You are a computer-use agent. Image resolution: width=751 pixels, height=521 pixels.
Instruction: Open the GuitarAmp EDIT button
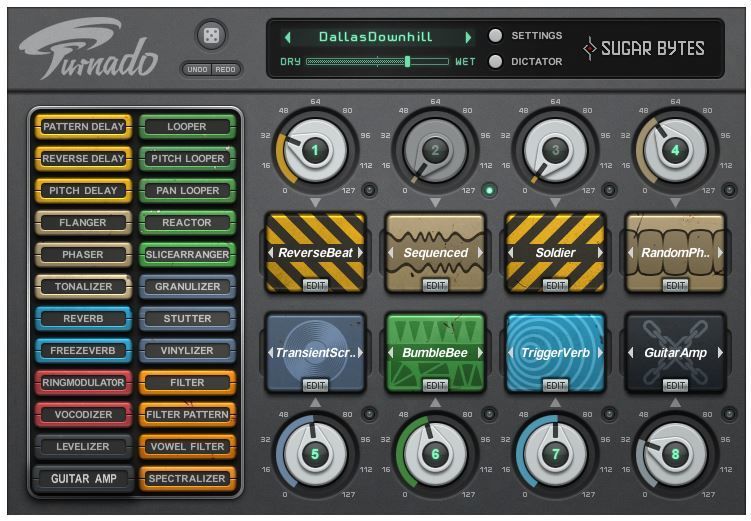675,385
